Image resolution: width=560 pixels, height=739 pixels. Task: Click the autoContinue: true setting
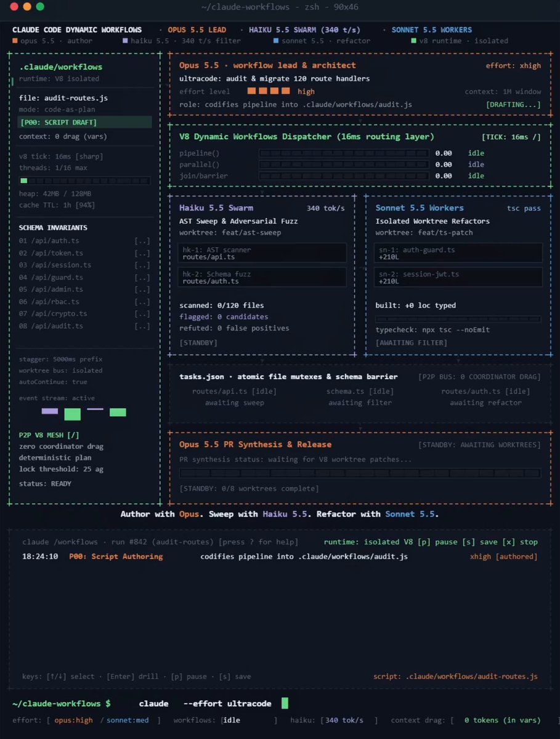(52, 382)
